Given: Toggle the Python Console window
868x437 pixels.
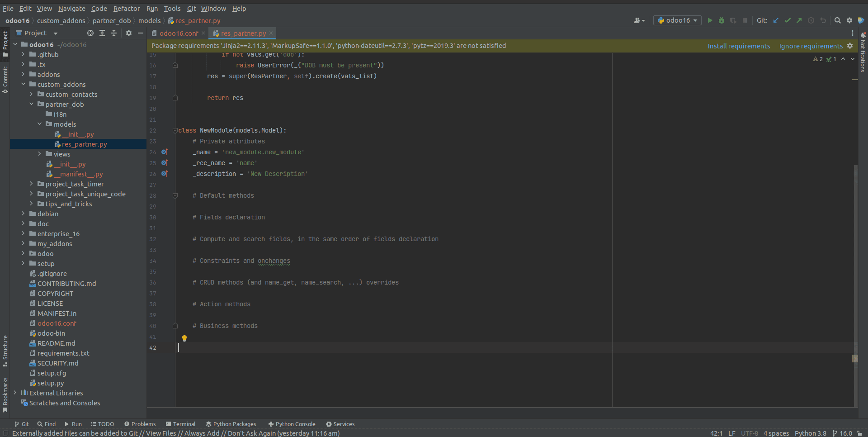Looking at the screenshot, I should (292, 424).
